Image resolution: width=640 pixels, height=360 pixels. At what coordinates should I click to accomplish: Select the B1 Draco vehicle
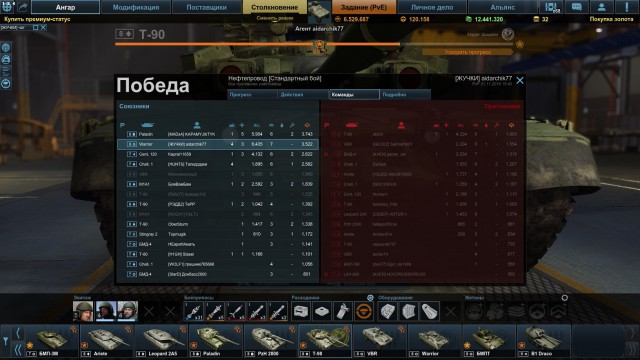click(x=543, y=341)
